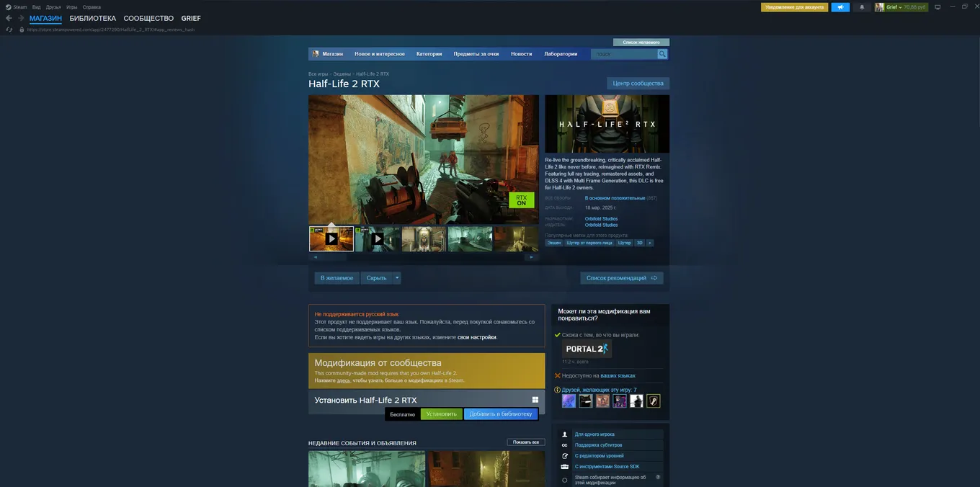This screenshot has height=487, width=980.
Task: Click the store avatar icon beside Магазин
Action: coord(316,54)
